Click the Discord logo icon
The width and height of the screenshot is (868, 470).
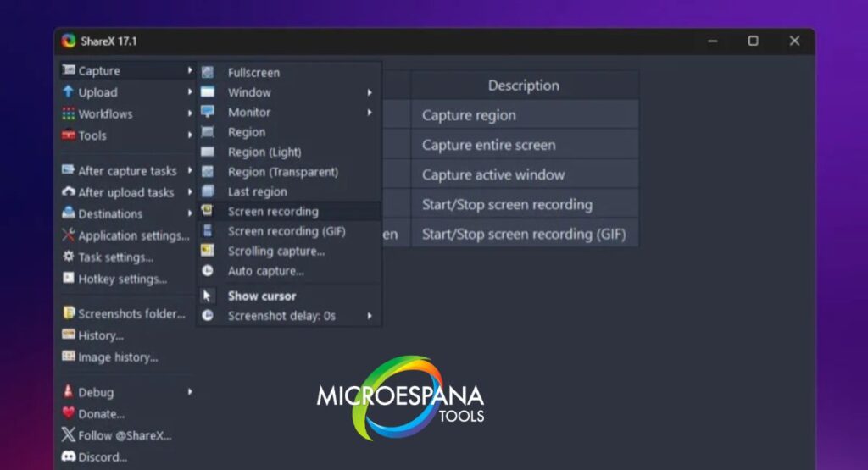[x=68, y=456]
